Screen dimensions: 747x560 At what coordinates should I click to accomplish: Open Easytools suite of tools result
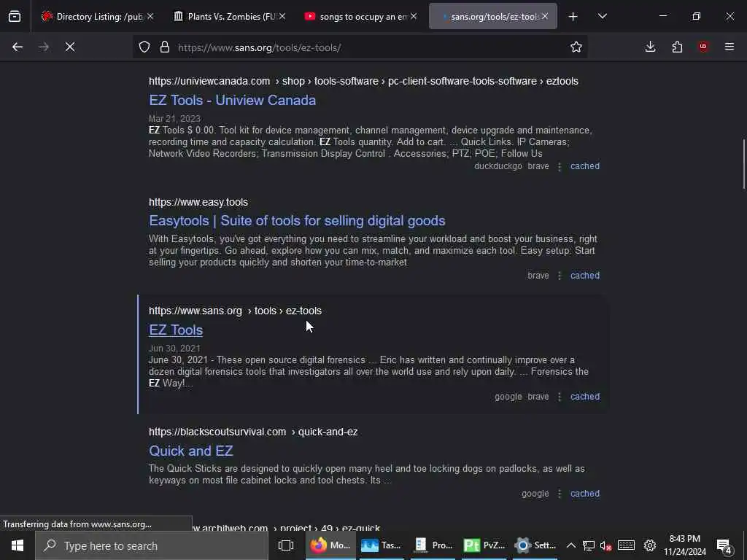tap(297, 220)
